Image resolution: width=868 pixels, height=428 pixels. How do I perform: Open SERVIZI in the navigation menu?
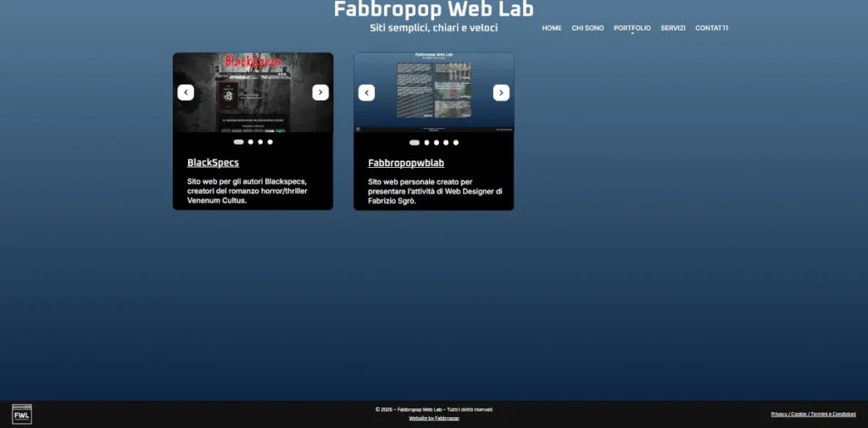click(x=673, y=28)
